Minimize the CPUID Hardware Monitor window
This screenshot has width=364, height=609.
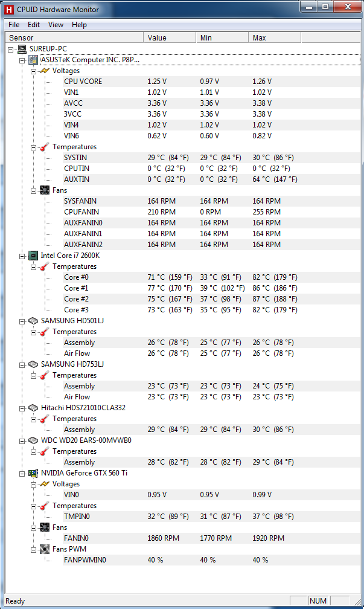pos(309,7)
